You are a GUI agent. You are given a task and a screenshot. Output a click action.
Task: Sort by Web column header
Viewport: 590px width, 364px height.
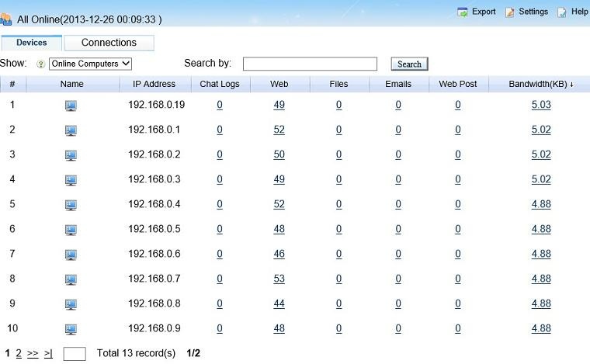tap(279, 84)
